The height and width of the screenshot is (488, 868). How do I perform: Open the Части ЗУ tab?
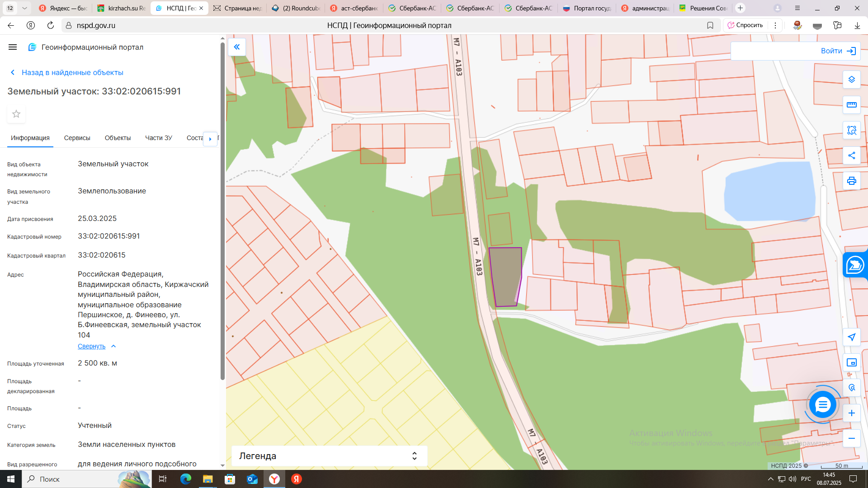point(158,138)
